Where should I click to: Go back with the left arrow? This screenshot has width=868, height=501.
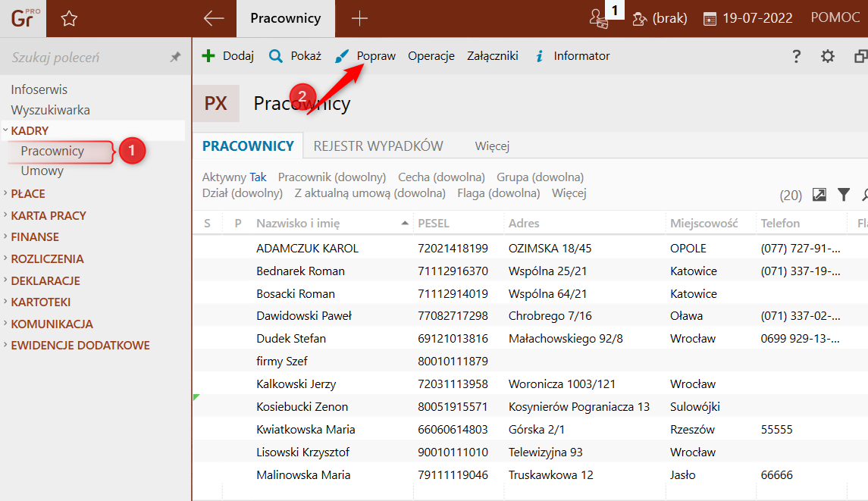click(214, 18)
